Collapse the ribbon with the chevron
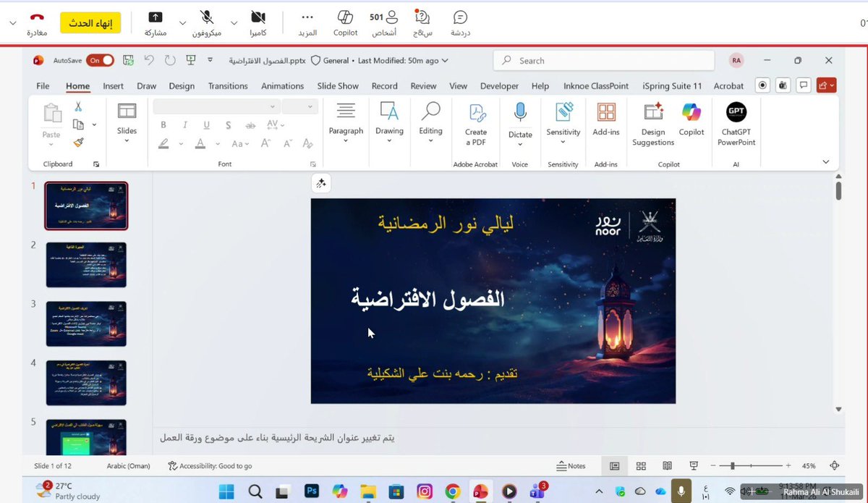Viewport: 868px width, 503px height. (x=825, y=161)
